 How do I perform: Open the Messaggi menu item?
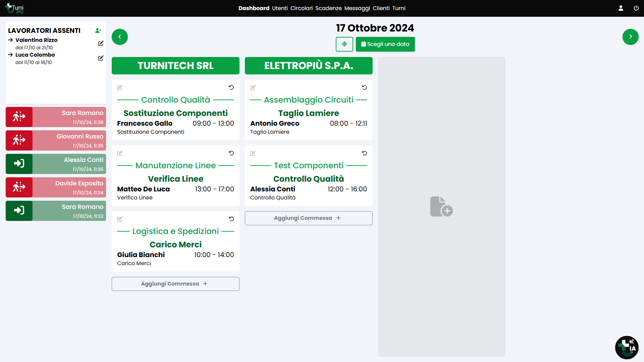coord(357,8)
